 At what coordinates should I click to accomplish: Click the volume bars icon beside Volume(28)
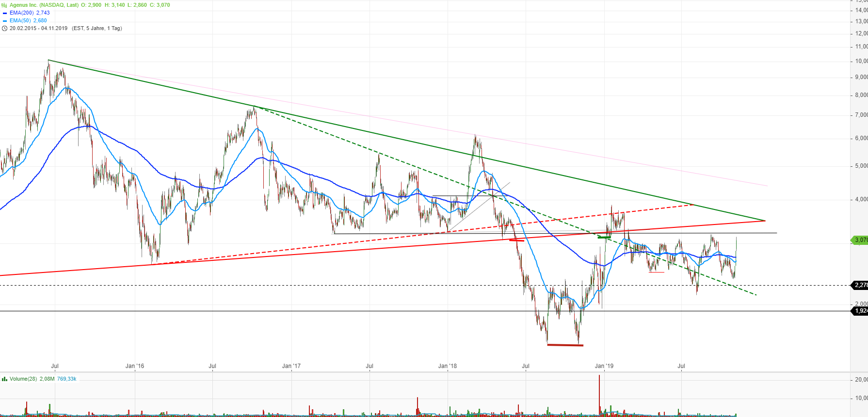pyautogui.click(x=4, y=379)
